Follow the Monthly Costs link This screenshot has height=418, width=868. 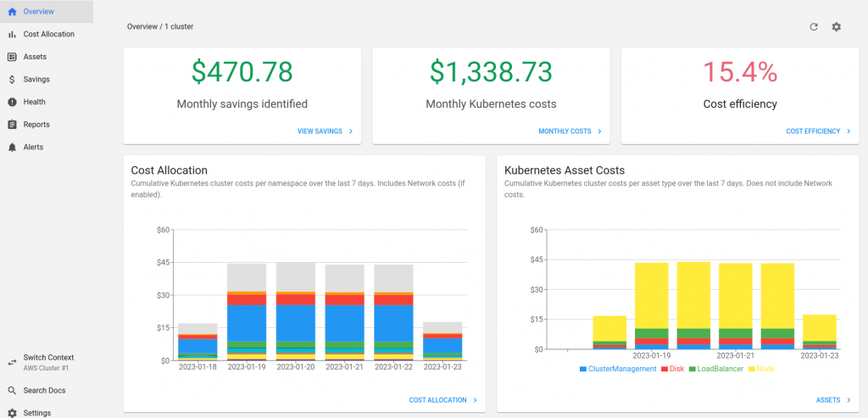pos(565,131)
